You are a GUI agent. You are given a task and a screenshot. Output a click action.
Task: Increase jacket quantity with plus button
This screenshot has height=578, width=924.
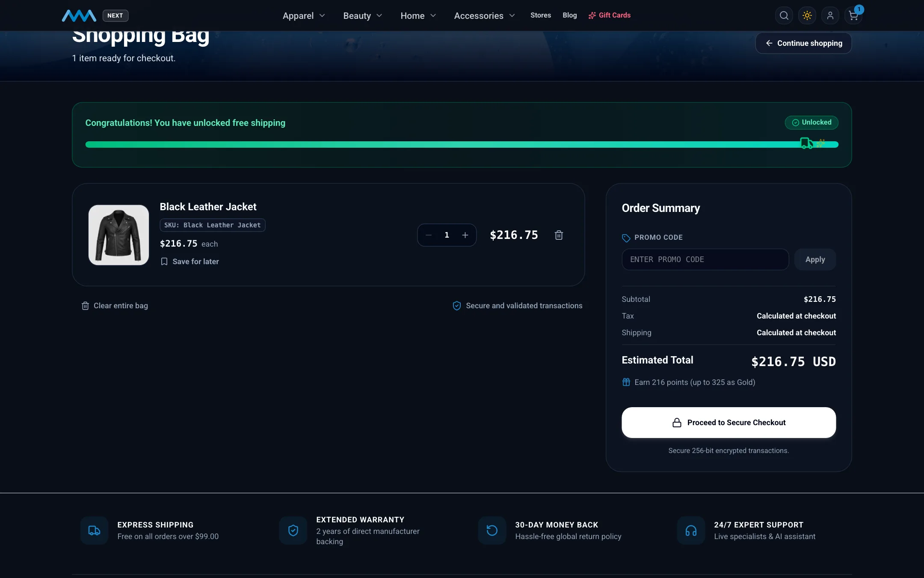point(465,235)
